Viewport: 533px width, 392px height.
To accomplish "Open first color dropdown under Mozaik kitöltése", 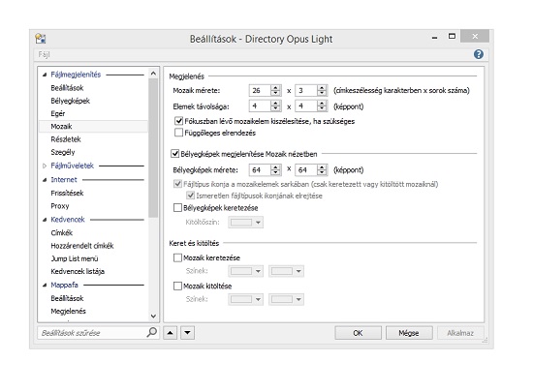I will click(x=246, y=299).
